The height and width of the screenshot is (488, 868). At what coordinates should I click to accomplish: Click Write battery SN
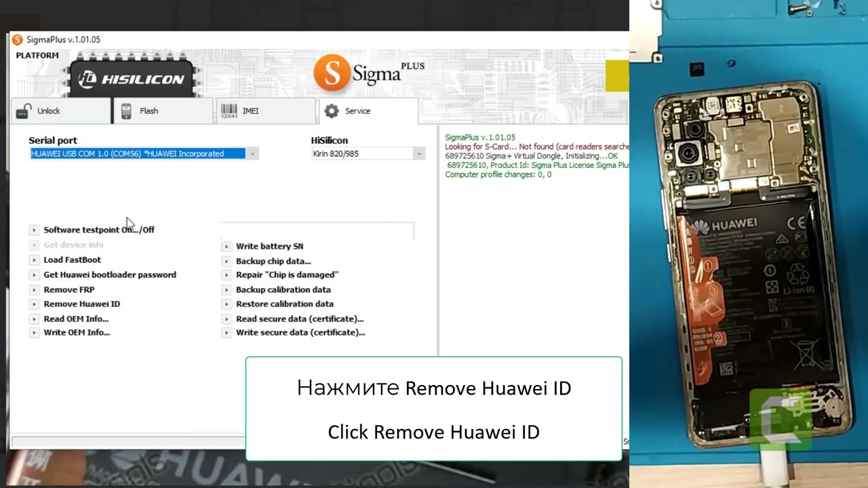point(269,246)
